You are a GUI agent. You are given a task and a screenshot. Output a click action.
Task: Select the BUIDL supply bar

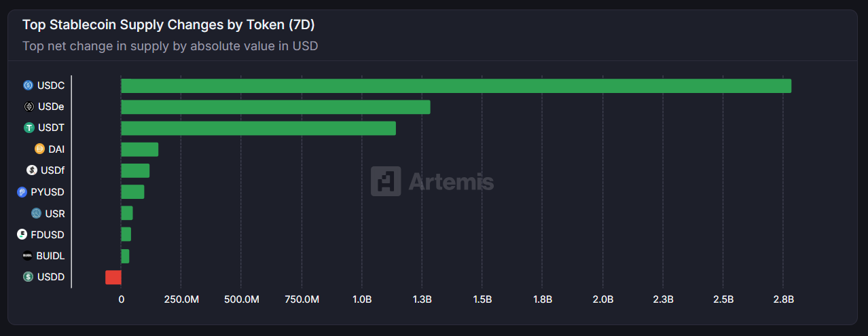125,256
